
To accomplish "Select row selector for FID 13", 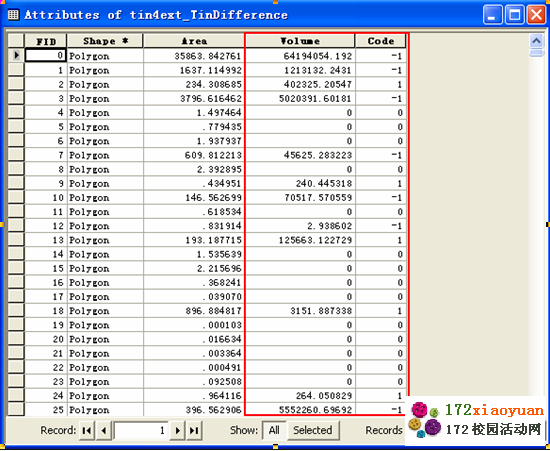I will pyautogui.click(x=16, y=240).
